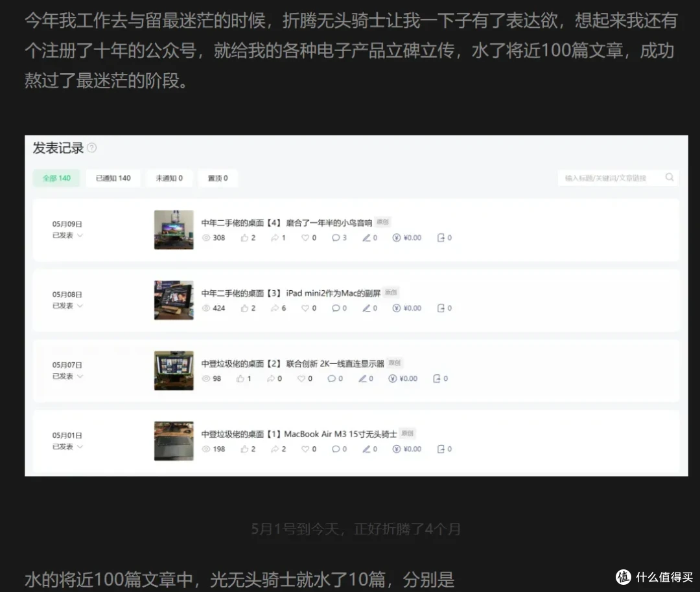
Task: Click the views eye icon showing 308
Action: pos(206,238)
